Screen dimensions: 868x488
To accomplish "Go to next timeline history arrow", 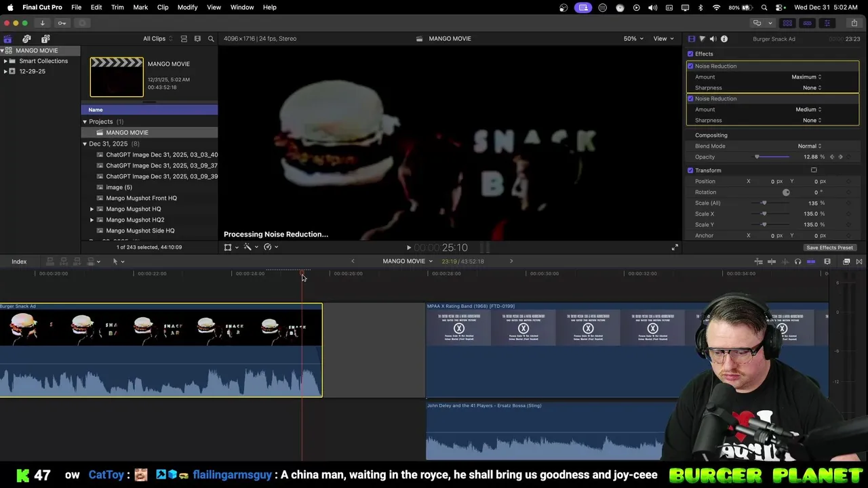I will point(511,261).
